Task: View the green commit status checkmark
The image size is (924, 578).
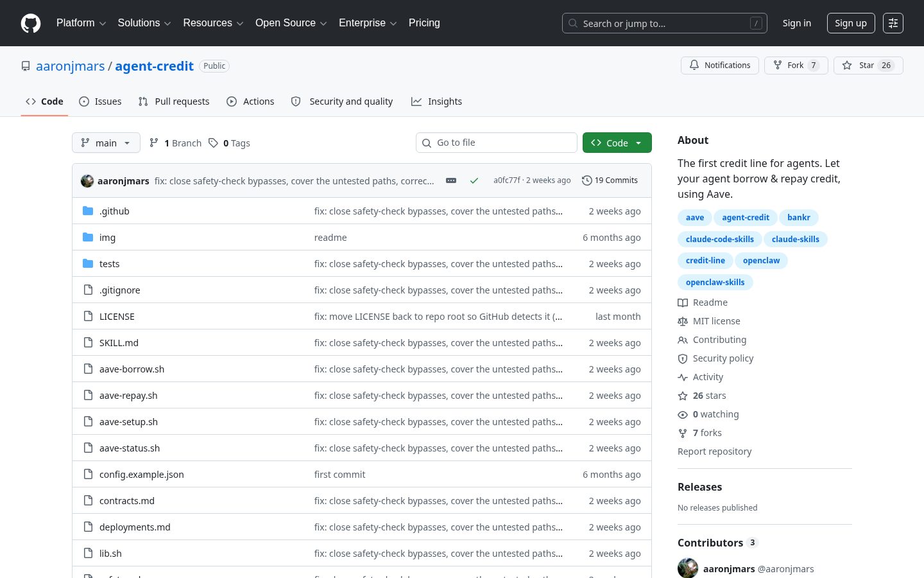Action: coord(474,180)
